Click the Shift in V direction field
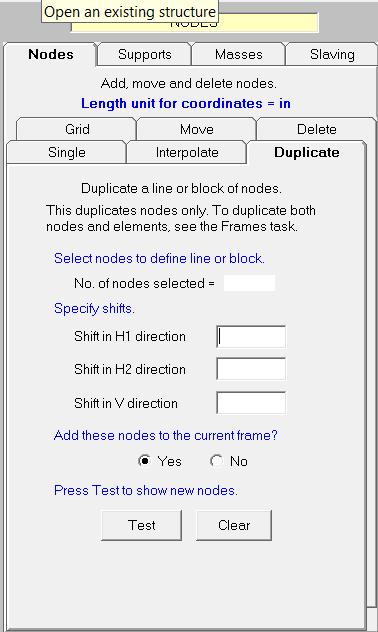Image resolution: width=378 pixels, height=632 pixels. pyautogui.click(x=251, y=403)
